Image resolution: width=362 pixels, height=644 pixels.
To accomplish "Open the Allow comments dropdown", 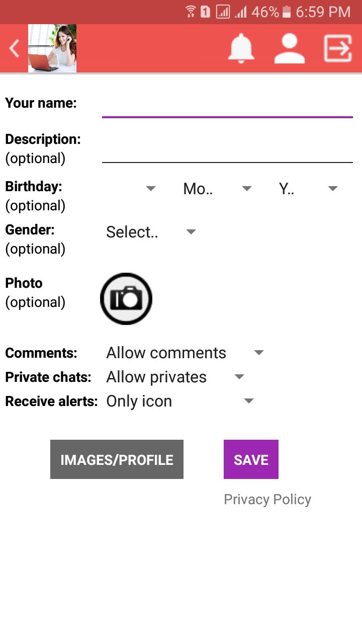I will tap(185, 353).
